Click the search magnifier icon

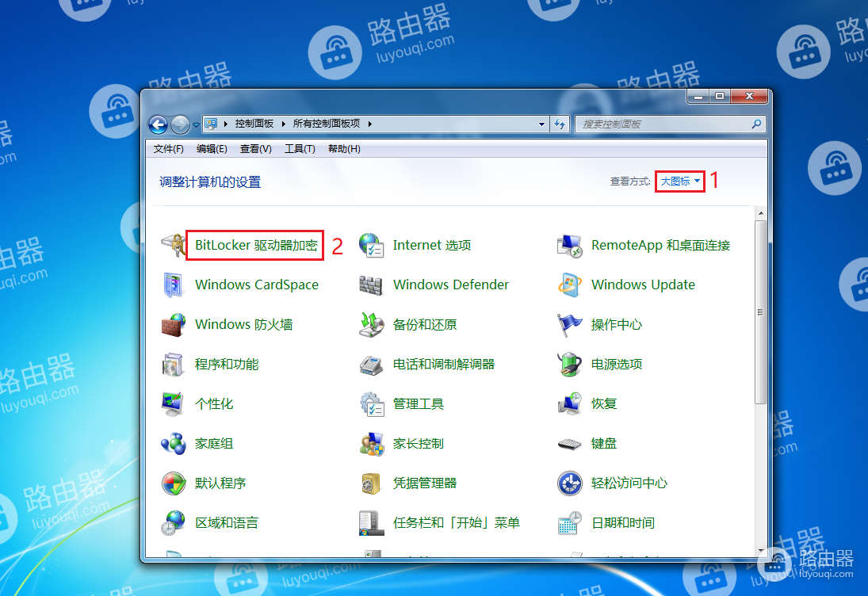click(x=756, y=124)
